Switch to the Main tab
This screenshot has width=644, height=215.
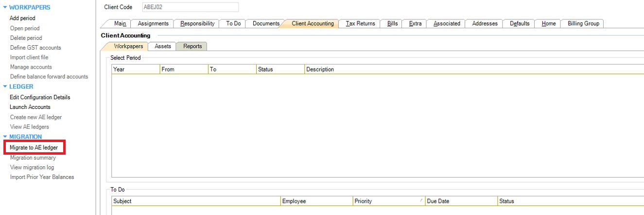pos(120,24)
